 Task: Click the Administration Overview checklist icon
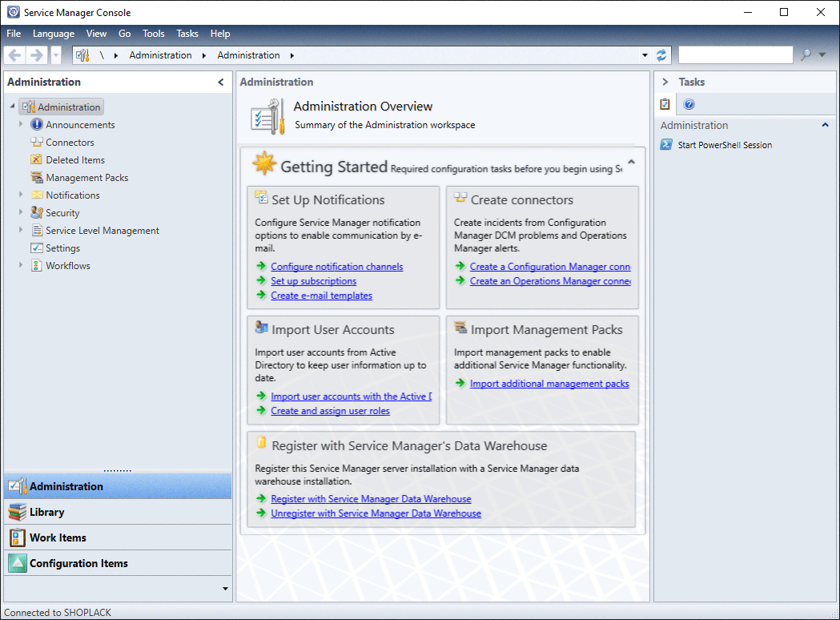pos(268,116)
